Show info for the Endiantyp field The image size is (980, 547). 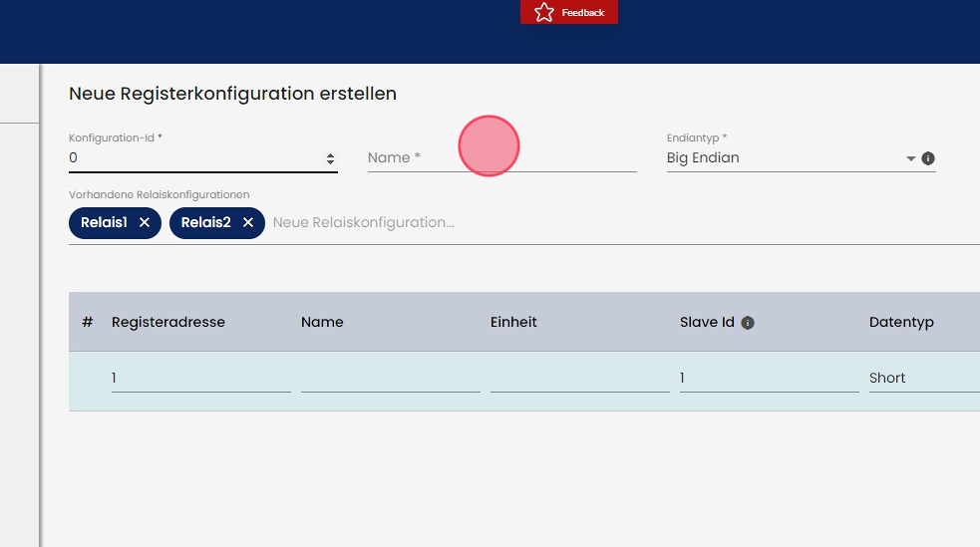coord(928,158)
